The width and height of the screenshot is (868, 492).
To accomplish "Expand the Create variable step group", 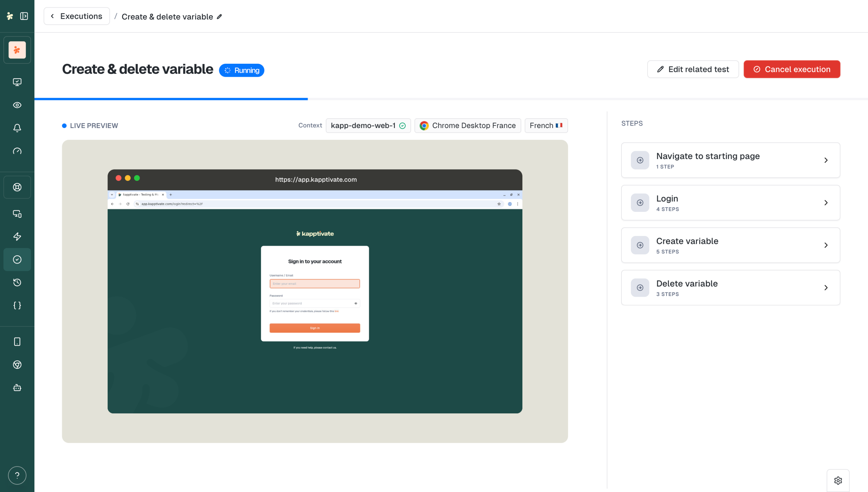I will [x=731, y=245].
